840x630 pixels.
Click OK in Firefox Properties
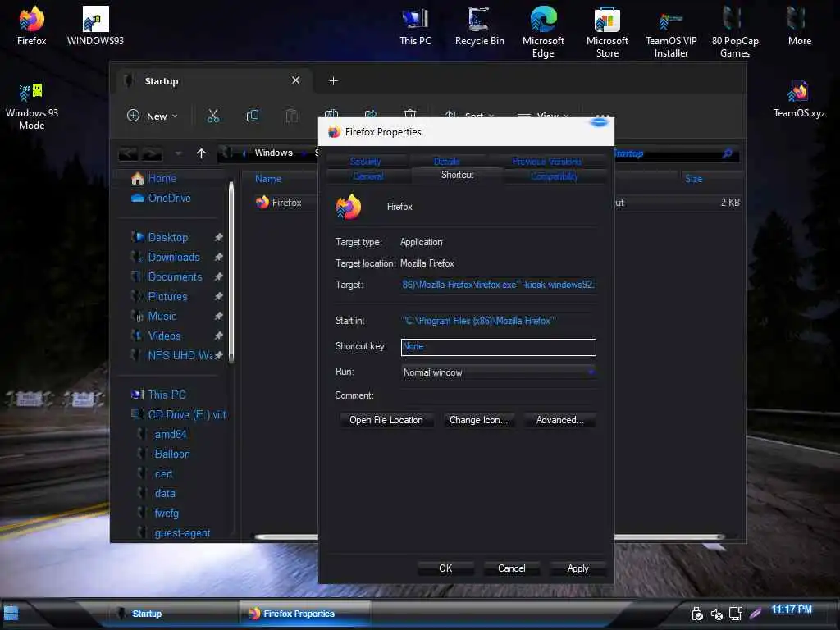click(445, 568)
